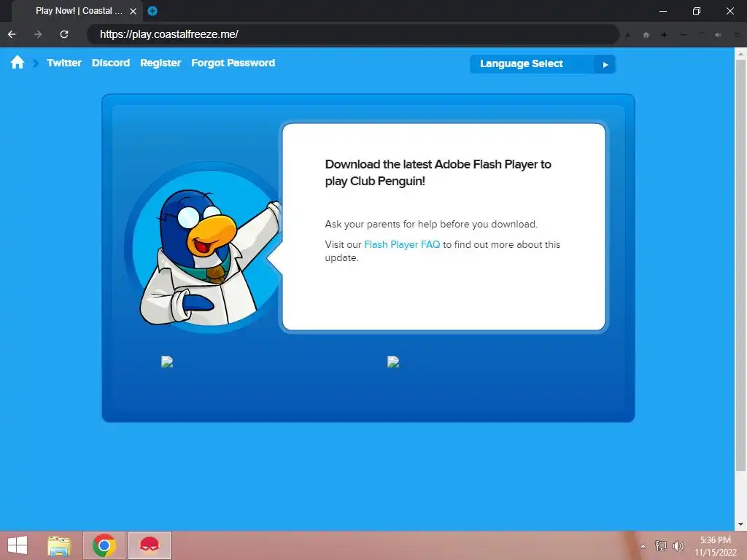
Task: Open the Windows Start menu
Action: 18,545
